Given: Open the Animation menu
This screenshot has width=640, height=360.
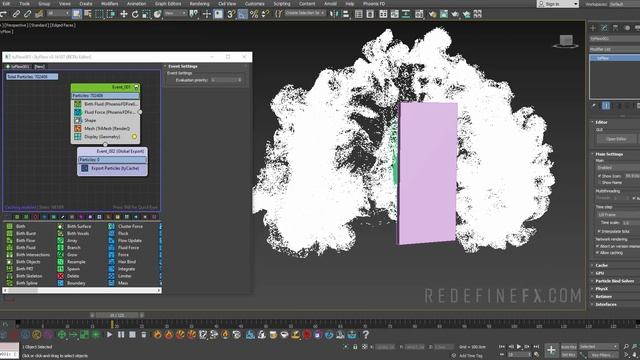Looking at the screenshot, I should tap(136, 4).
